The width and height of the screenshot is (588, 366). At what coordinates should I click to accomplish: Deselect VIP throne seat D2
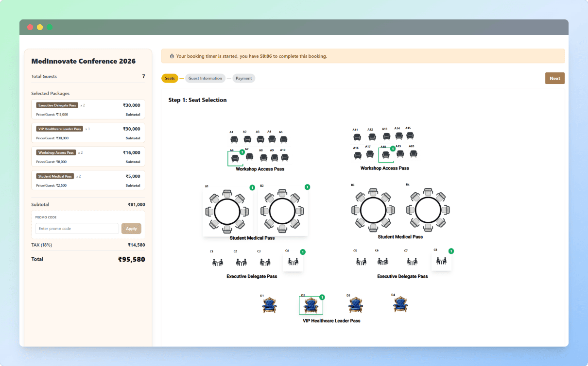point(311,305)
